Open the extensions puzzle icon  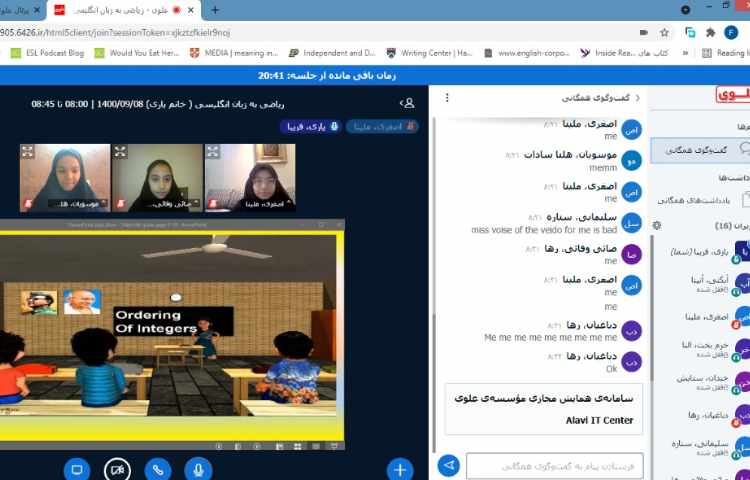(710, 33)
